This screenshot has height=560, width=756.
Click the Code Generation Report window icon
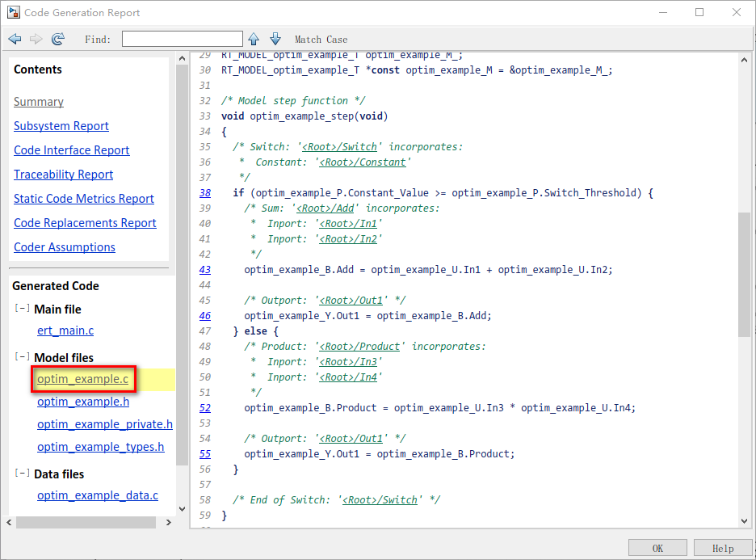tap(14, 13)
